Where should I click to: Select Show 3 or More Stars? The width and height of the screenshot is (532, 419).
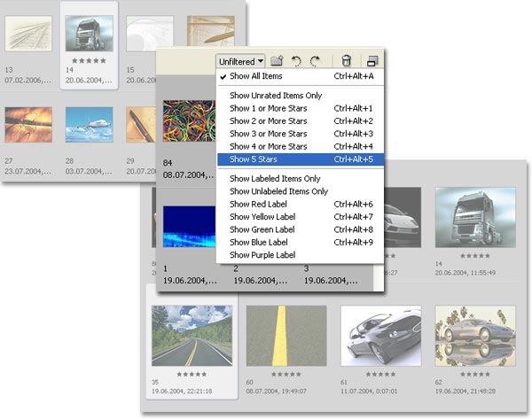point(269,134)
